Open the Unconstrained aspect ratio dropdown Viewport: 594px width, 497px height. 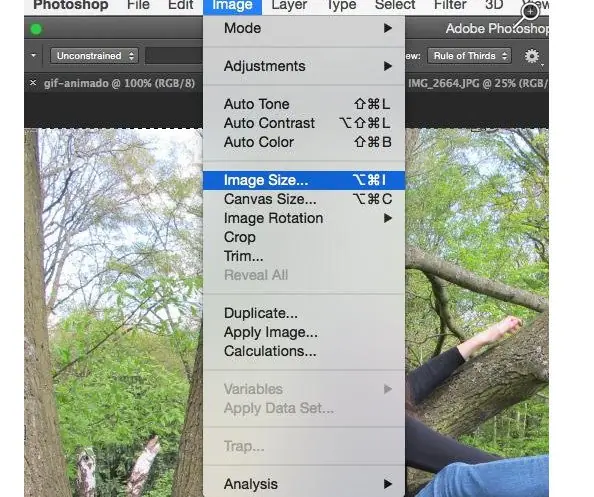(x=94, y=56)
